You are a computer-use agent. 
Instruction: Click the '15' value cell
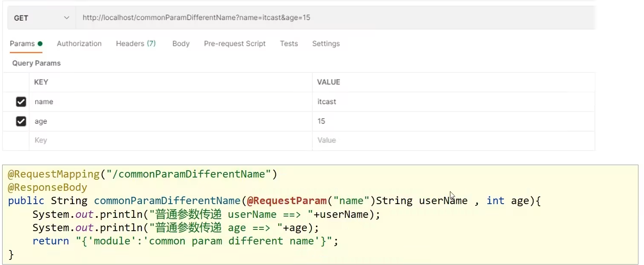454,122
